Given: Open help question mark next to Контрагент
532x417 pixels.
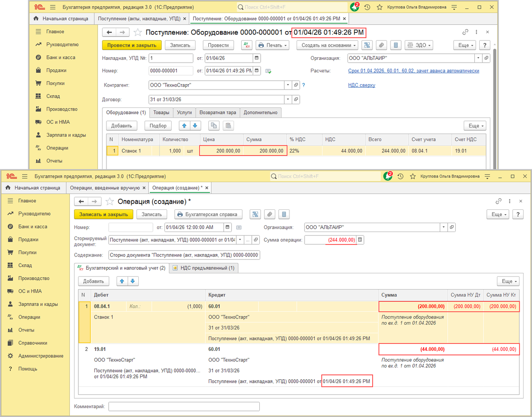Looking at the screenshot, I should [304, 85].
